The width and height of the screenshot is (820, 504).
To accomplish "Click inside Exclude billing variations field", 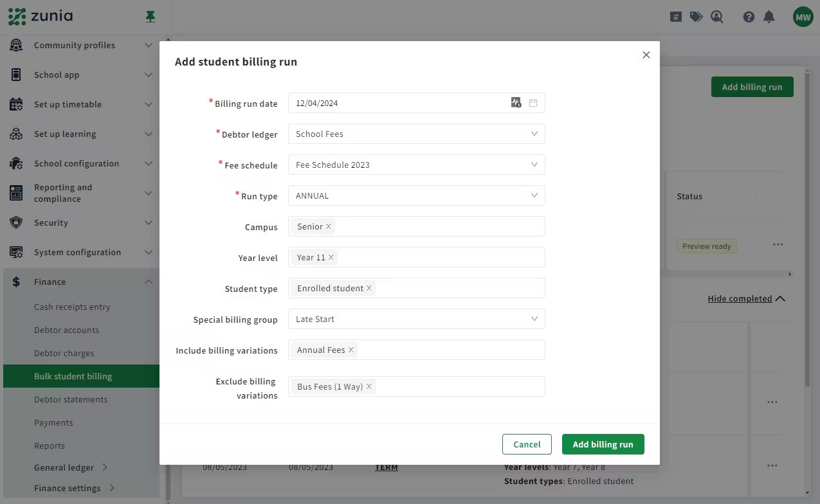I will 417,386.
